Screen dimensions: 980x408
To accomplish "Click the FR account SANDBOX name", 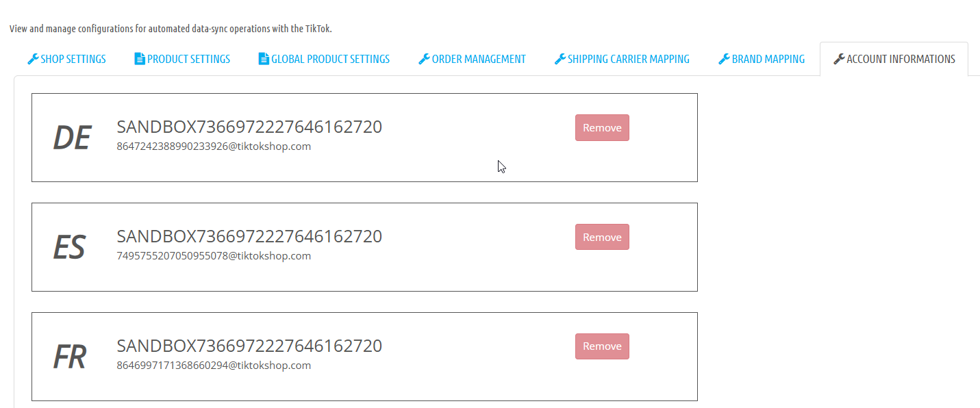I will coord(249,346).
